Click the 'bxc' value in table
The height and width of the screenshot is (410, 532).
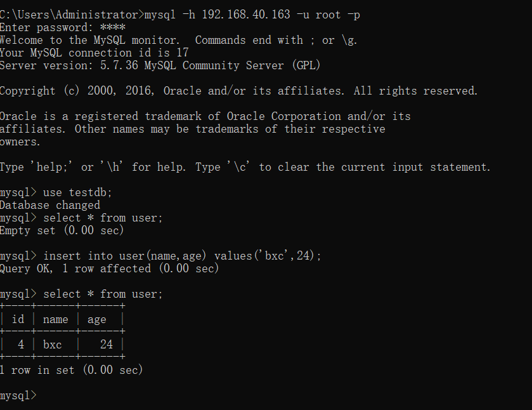pyautogui.click(x=53, y=345)
